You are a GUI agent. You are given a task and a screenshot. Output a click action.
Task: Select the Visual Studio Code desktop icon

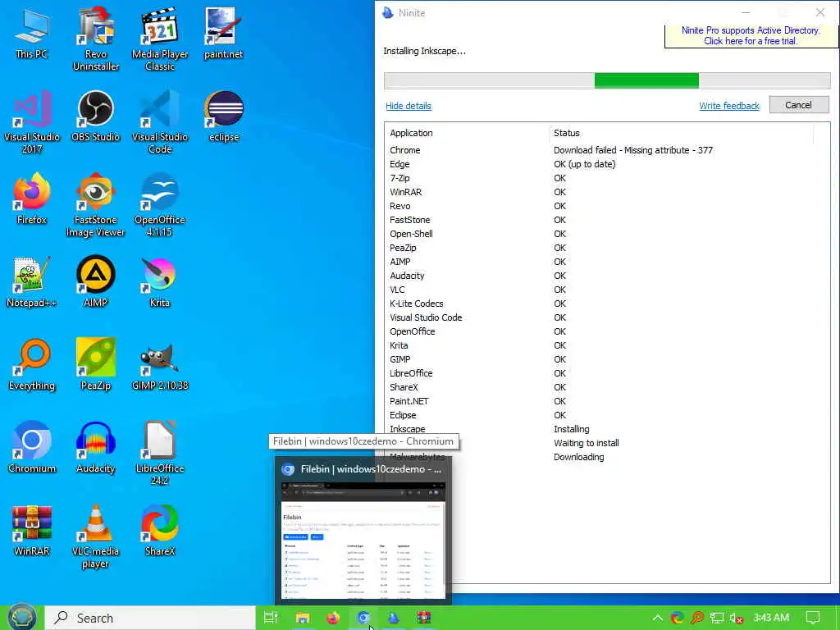(x=160, y=122)
